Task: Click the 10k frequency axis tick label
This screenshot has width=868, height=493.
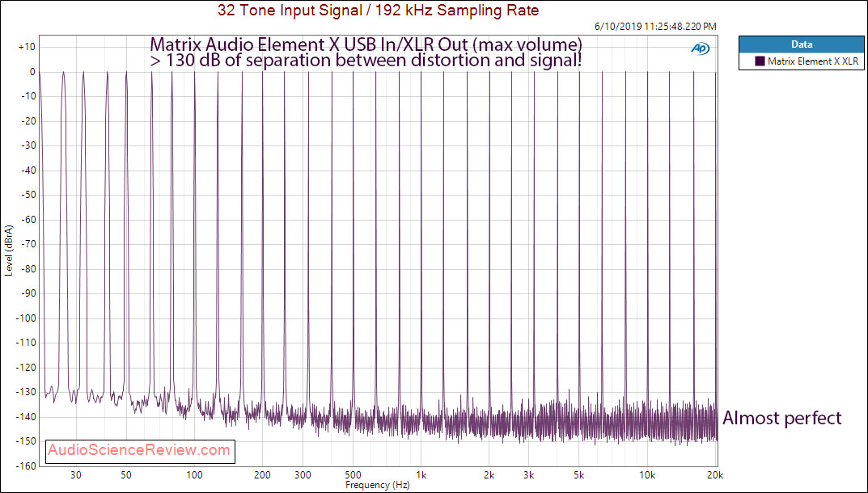Action: click(x=647, y=474)
